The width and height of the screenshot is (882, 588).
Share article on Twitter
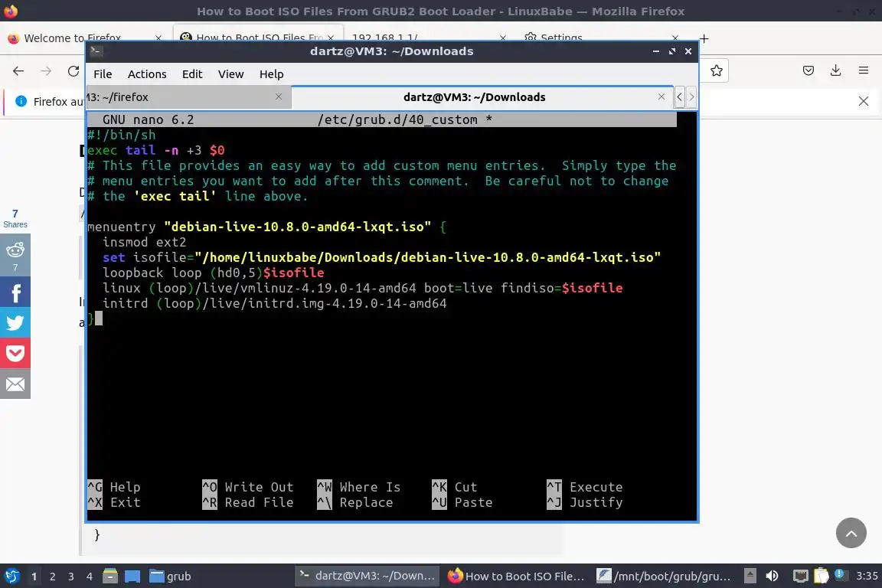[x=15, y=322]
